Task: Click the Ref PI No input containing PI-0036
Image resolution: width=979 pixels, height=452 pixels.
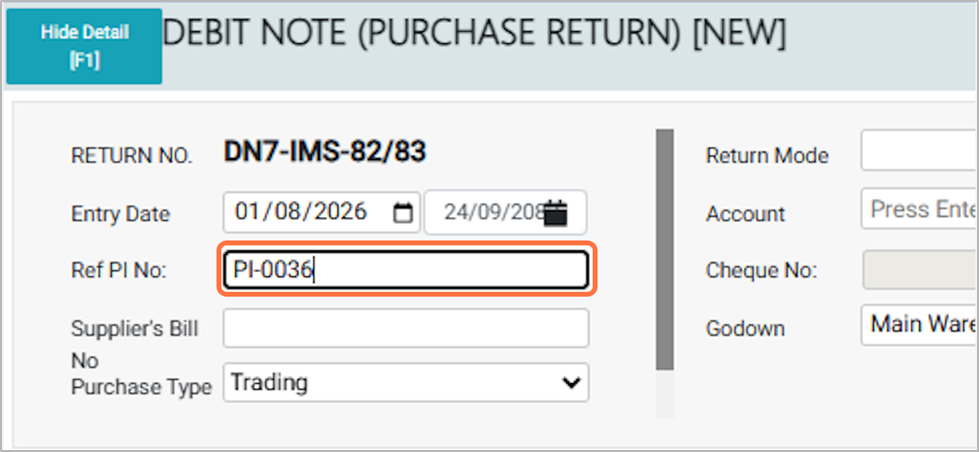Action: click(x=405, y=270)
